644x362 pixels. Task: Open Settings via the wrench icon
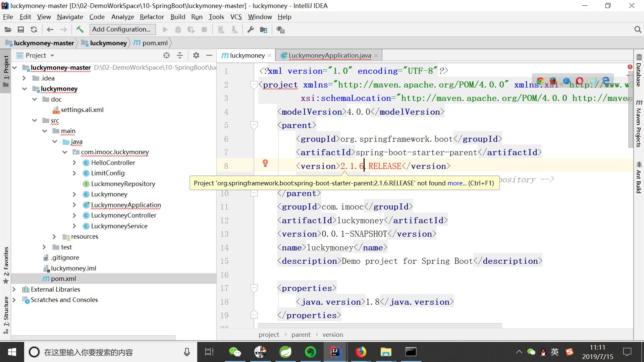click(x=251, y=29)
